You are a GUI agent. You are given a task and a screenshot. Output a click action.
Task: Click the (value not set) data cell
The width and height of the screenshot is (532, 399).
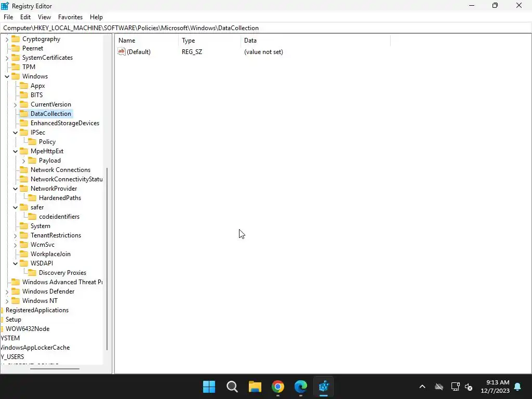(263, 52)
